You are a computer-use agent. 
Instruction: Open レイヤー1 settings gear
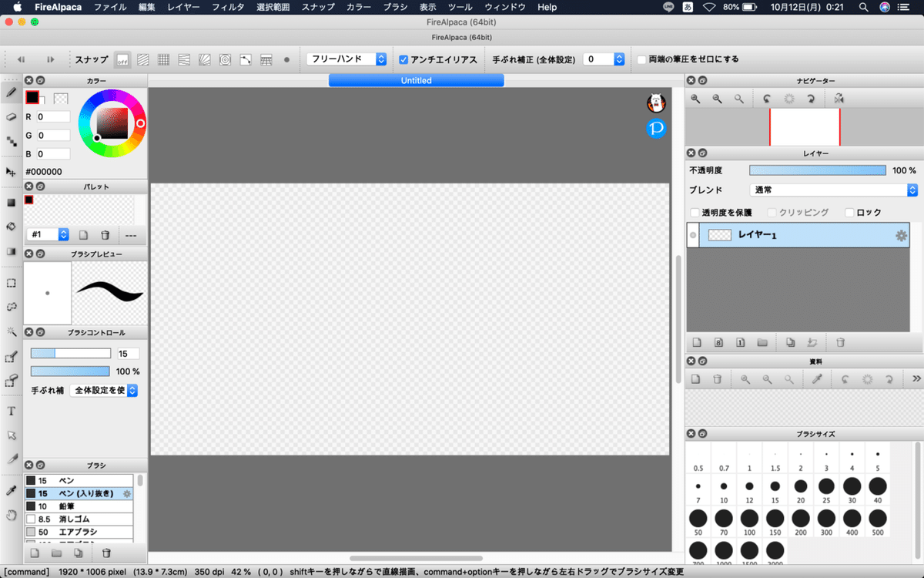[x=901, y=236]
